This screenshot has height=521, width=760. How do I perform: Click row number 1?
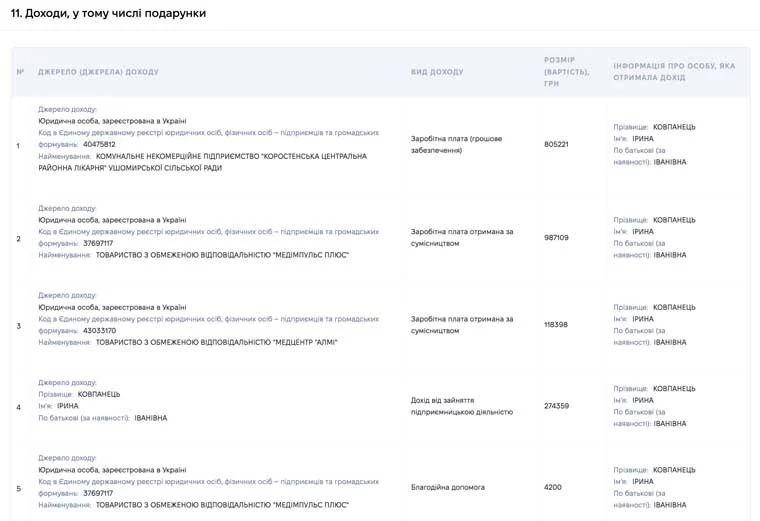18,146
